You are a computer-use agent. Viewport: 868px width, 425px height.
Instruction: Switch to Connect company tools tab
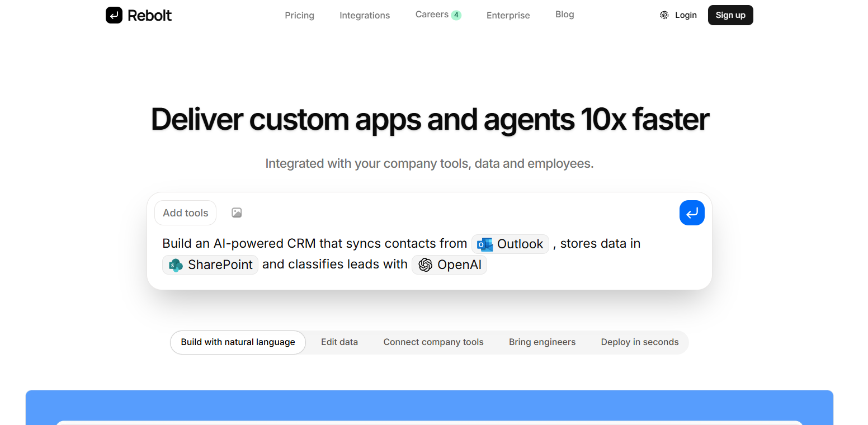pos(433,342)
